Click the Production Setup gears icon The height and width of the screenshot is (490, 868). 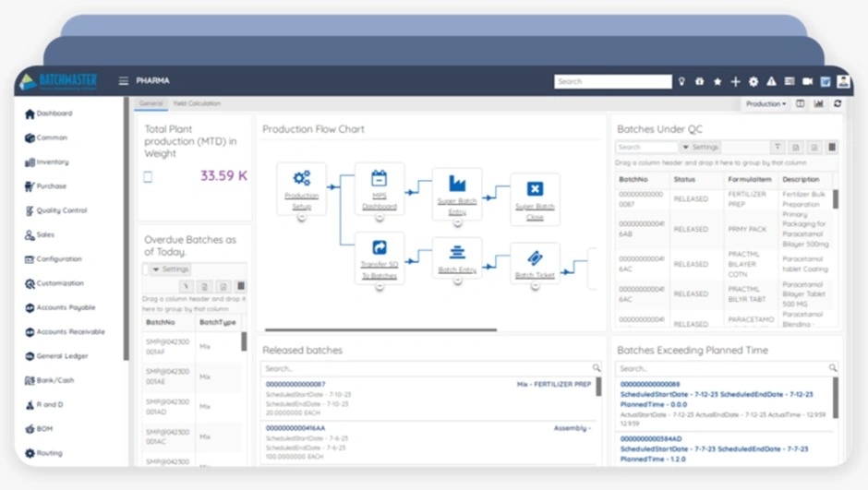(x=301, y=179)
